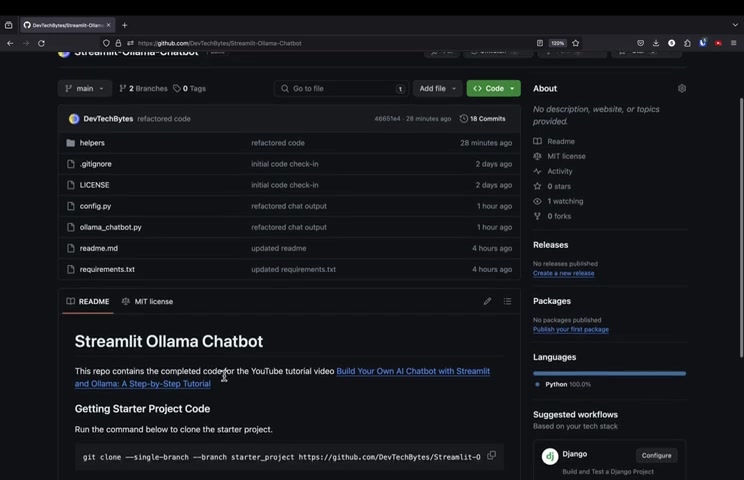Open the green Code dropdown button

(x=493, y=88)
